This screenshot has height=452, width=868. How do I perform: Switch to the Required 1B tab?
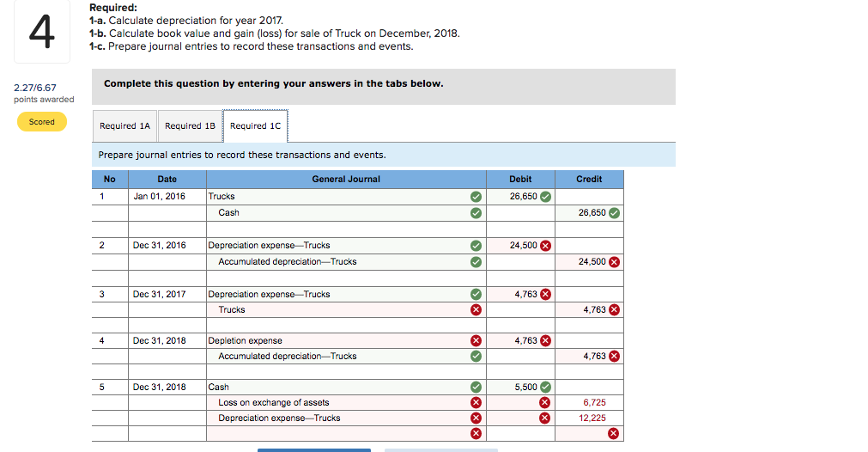(x=190, y=125)
